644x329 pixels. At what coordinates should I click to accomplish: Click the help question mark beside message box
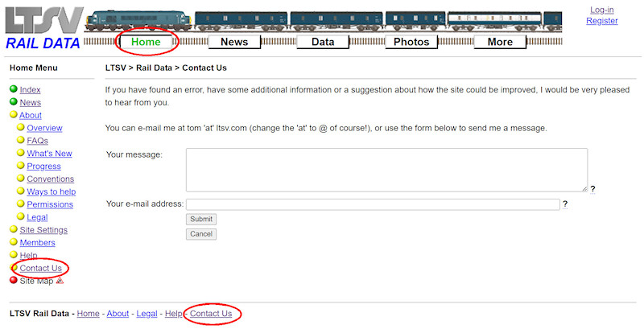click(592, 189)
